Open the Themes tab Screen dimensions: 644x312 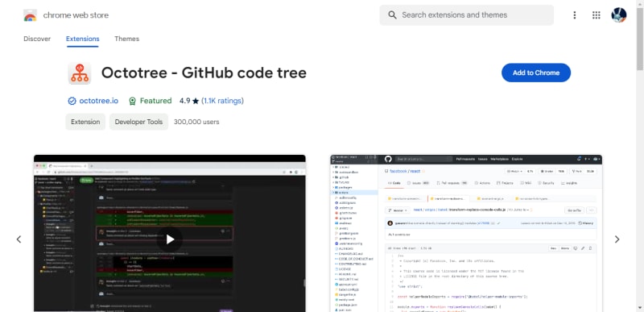[x=126, y=39]
